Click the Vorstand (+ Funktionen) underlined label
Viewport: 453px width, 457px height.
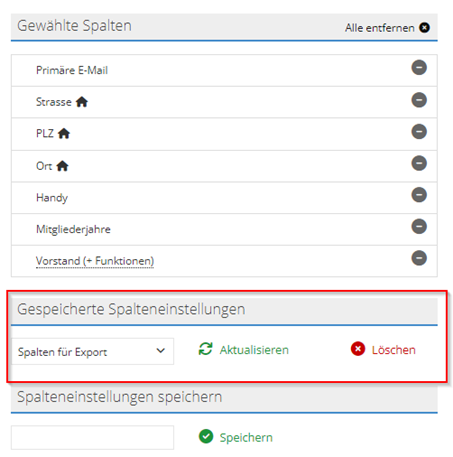point(95,261)
